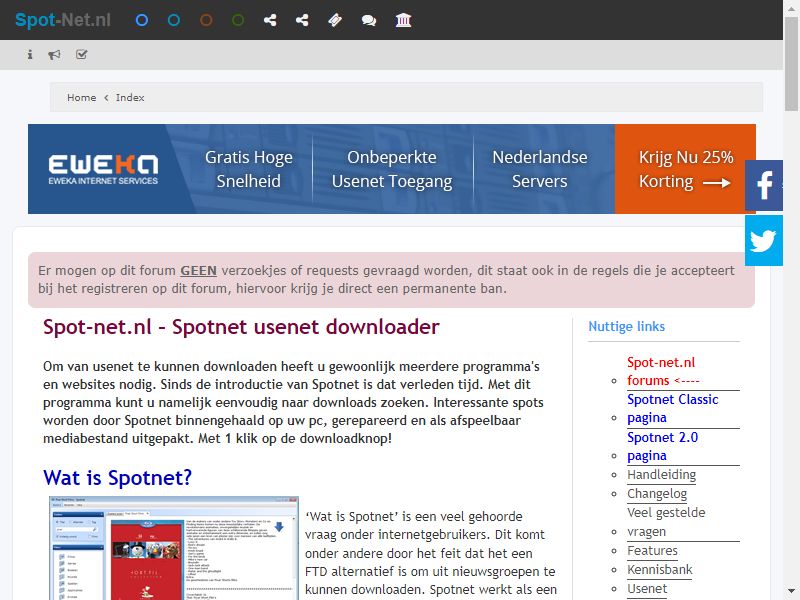Open the 'Spotnet 2.0 pagina' link
The image size is (800, 600).
[x=662, y=446]
